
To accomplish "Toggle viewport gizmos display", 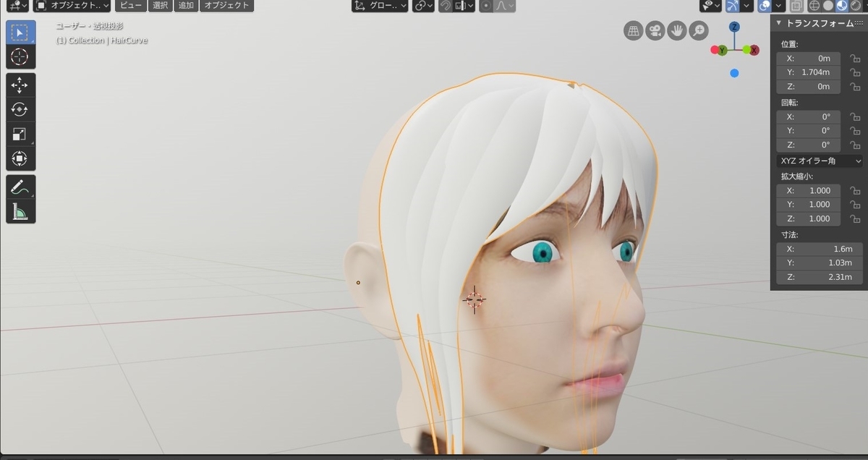I will pos(733,6).
